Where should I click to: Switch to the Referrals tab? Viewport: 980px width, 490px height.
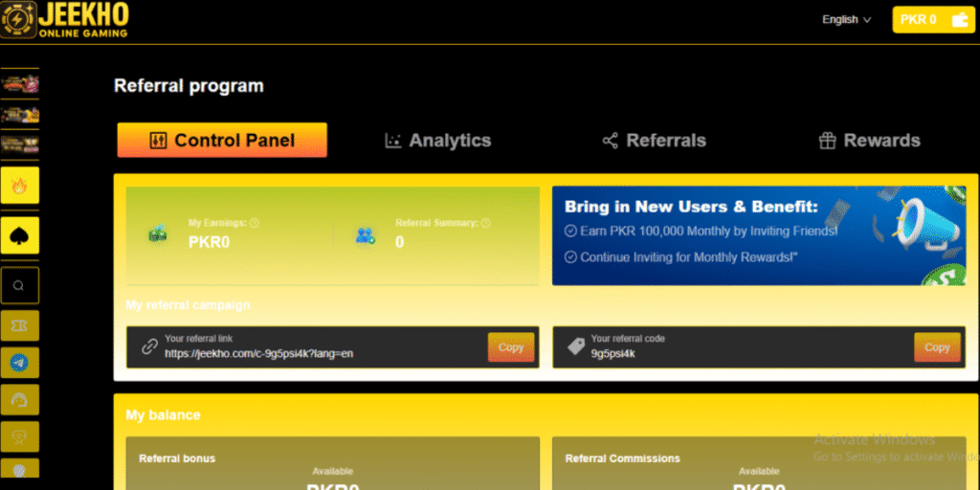click(655, 141)
